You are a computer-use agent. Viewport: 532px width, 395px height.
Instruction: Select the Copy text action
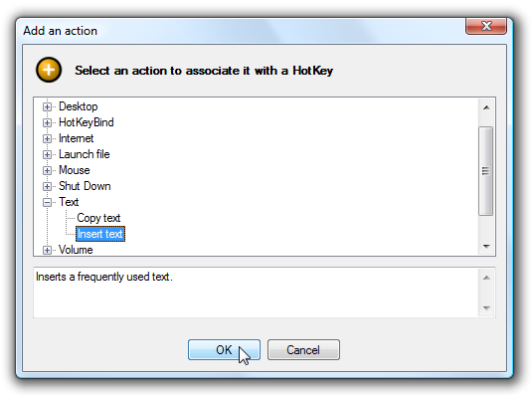[98, 218]
